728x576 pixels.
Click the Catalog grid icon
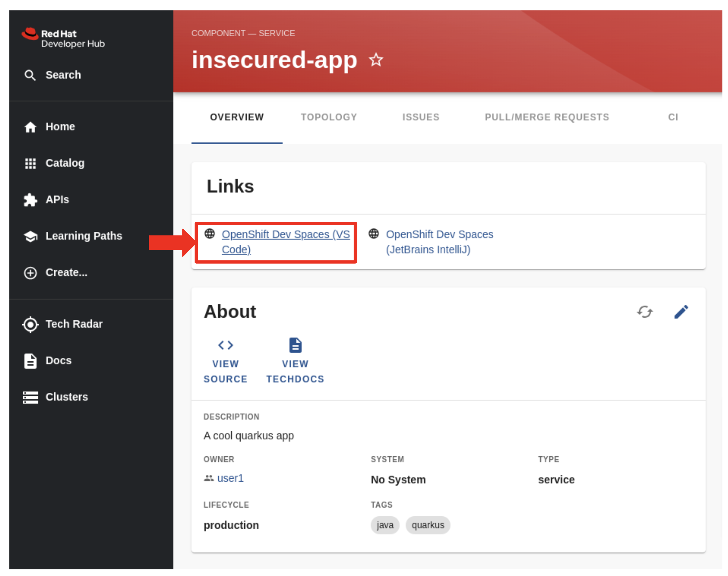[30, 163]
